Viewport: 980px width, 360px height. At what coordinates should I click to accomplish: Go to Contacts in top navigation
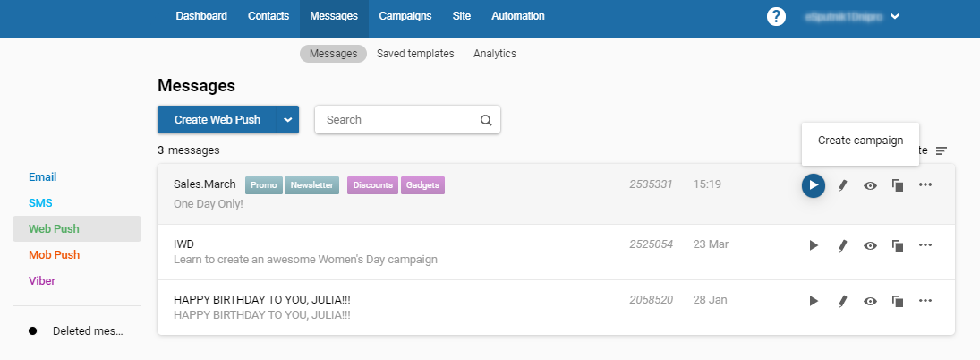pyautogui.click(x=268, y=16)
